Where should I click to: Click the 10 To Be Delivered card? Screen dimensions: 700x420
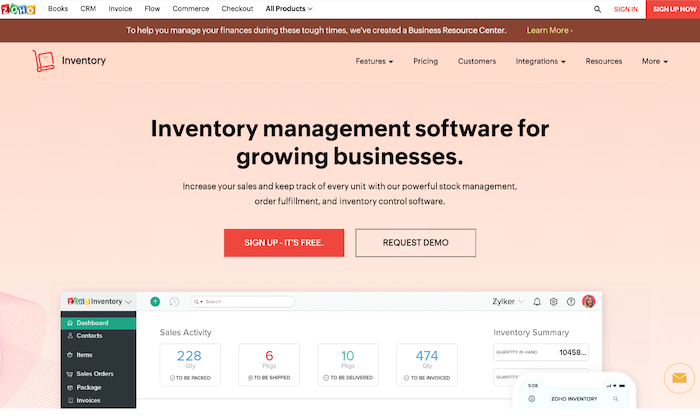click(348, 365)
